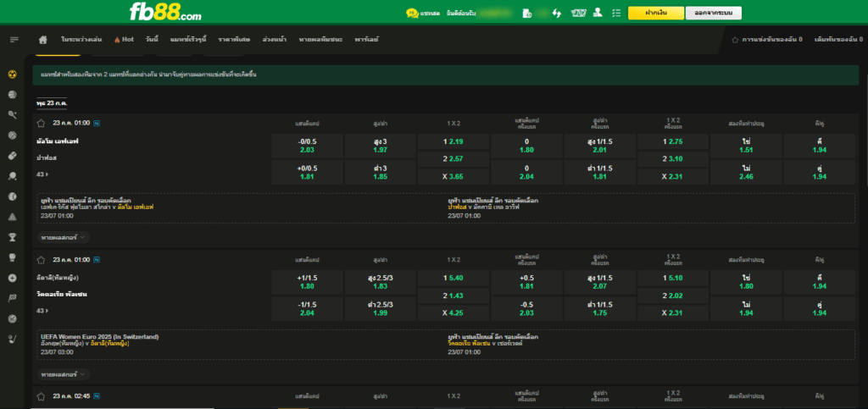868x409 pixels.
Task: Bet Malmö match draw X at 3.65
Action: point(453,177)
